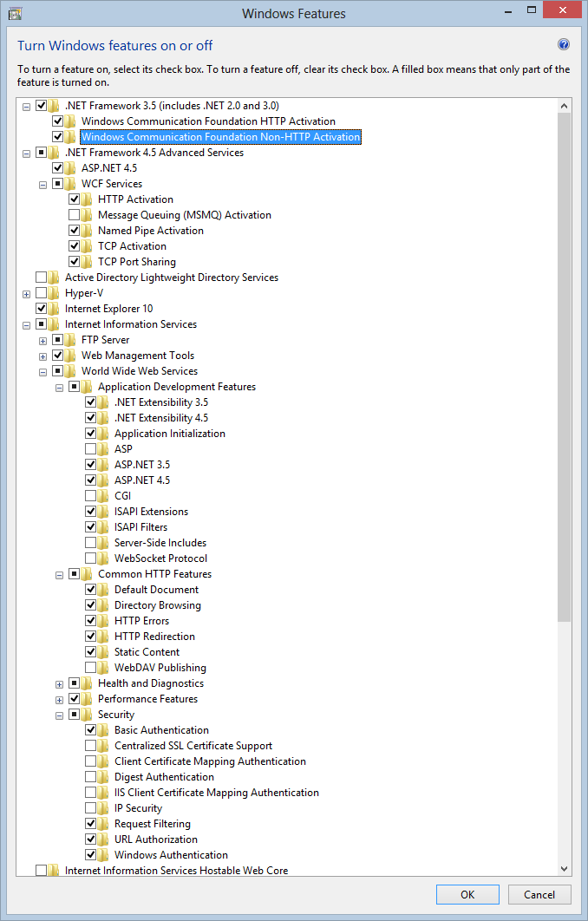Expand the Health and Diagnostics node
Screen dimensions: 588x921
click(x=59, y=684)
